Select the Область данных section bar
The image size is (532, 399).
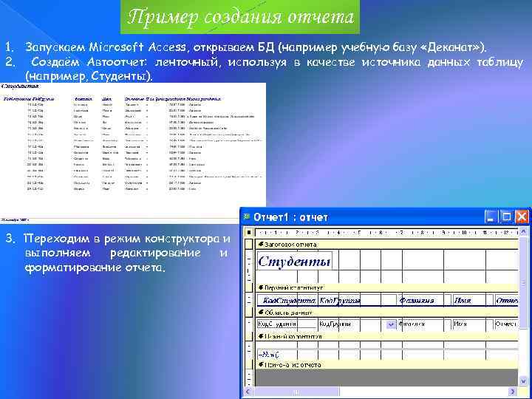[386, 313]
